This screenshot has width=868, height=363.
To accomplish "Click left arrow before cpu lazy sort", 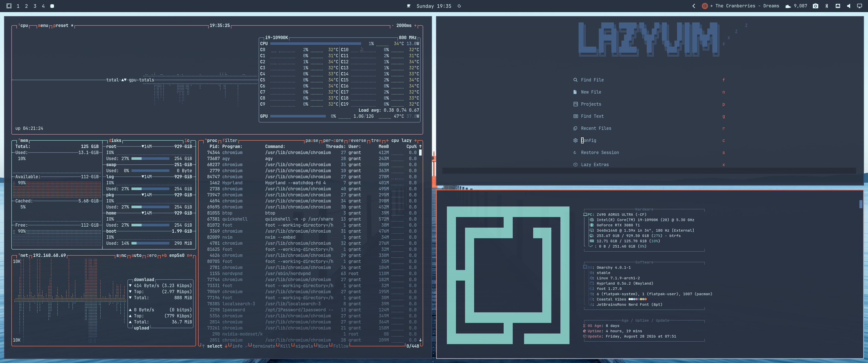I will (388, 140).
